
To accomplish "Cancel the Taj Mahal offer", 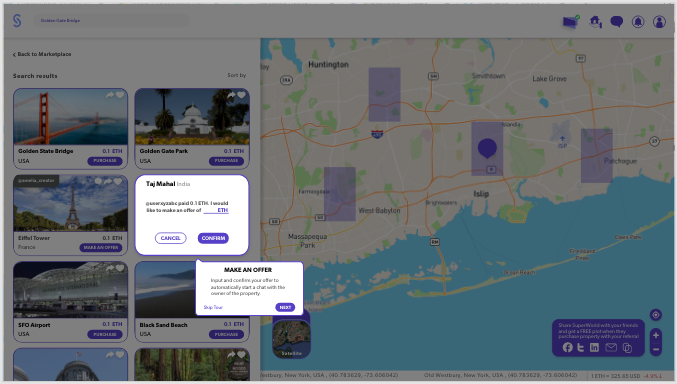I will (x=171, y=238).
